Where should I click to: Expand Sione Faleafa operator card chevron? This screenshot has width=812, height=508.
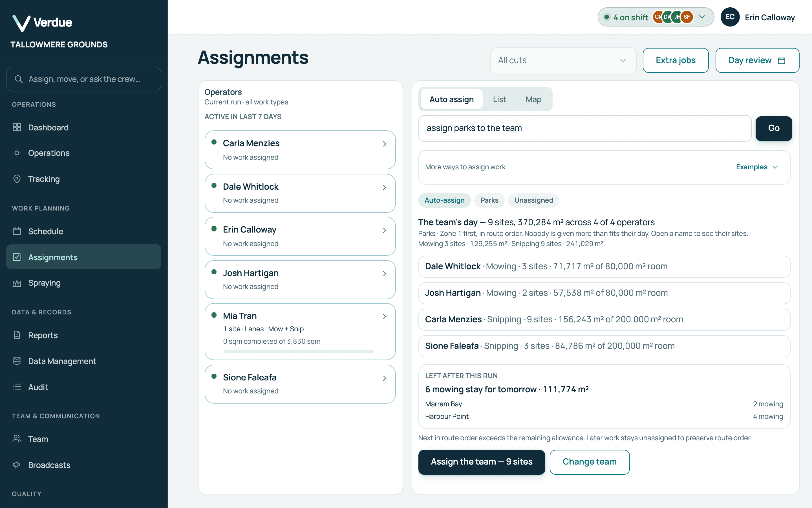[385, 378]
